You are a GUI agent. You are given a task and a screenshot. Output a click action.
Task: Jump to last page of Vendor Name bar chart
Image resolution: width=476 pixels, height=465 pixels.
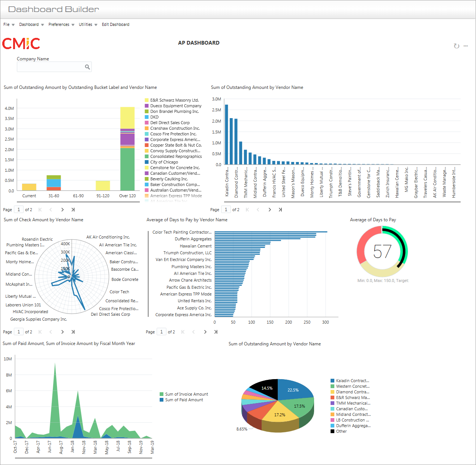click(280, 210)
